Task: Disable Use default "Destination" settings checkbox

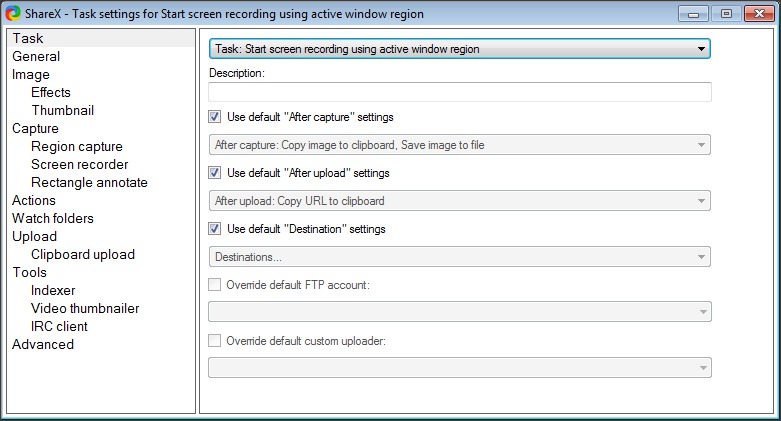Action: coord(215,229)
